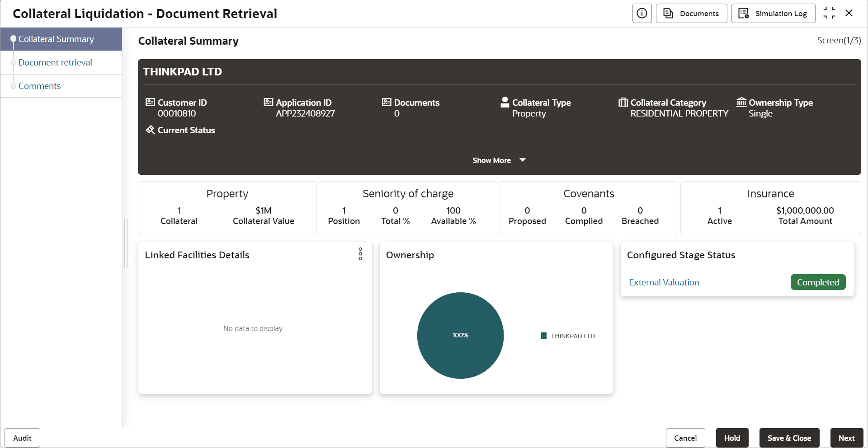Expand Show More details
This screenshot has width=868, height=448.
tap(499, 160)
